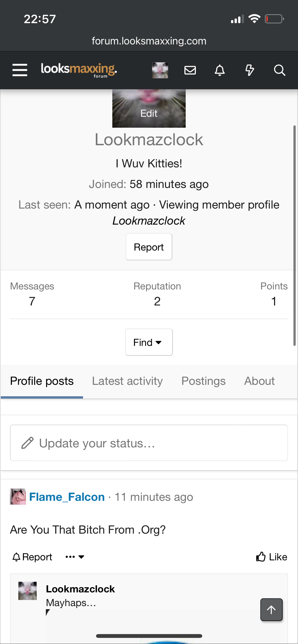The width and height of the screenshot is (298, 644).
Task: Switch to the Latest activity tab
Action: point(127,381)
